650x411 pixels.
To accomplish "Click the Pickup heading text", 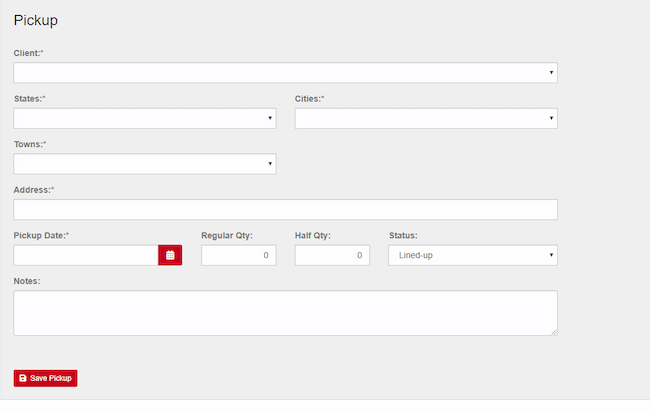I will [x=36, y=20].
